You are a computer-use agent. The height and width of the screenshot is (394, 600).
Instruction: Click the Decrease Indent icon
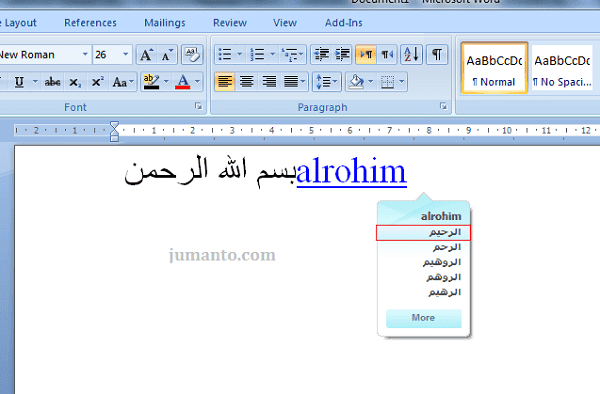[x=321, y=54]
